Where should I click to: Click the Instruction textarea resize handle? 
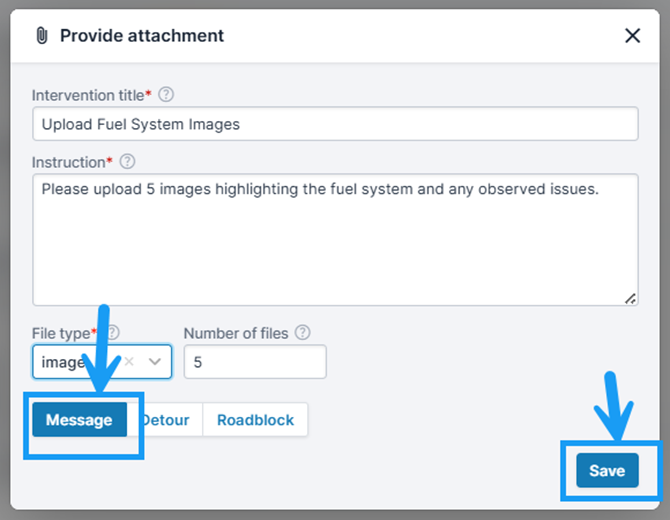[630, 299]
